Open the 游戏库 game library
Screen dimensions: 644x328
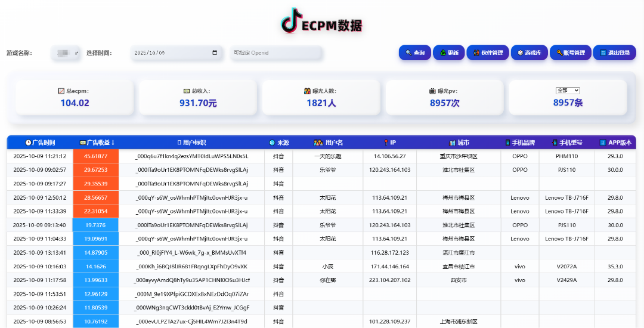529,53
